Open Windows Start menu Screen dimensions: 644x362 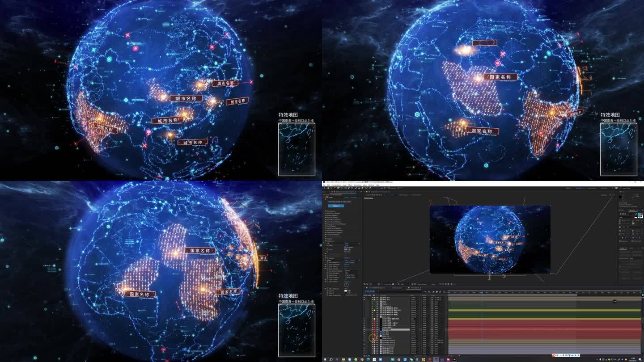click(325, 359)
